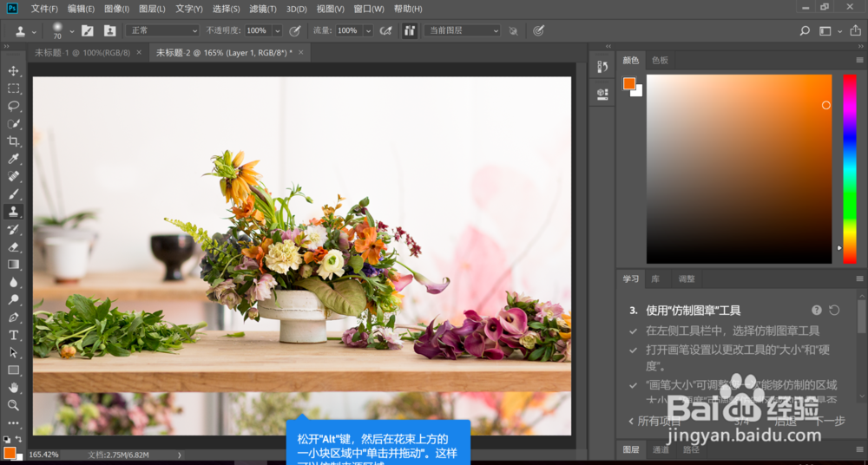Select the Zoom tool
868x465 pixels.
click(x=14, y=405)
